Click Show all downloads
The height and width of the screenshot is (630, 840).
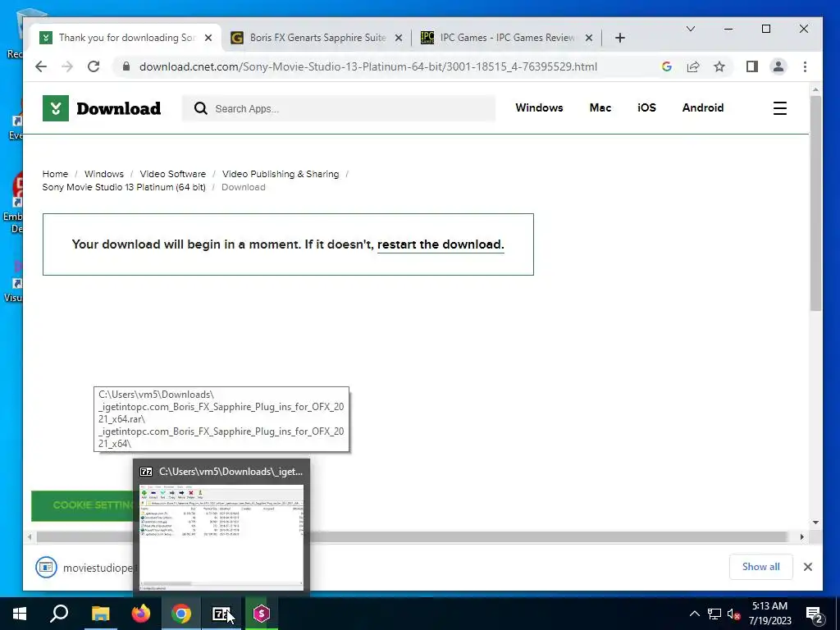click(x=760, y=567)
